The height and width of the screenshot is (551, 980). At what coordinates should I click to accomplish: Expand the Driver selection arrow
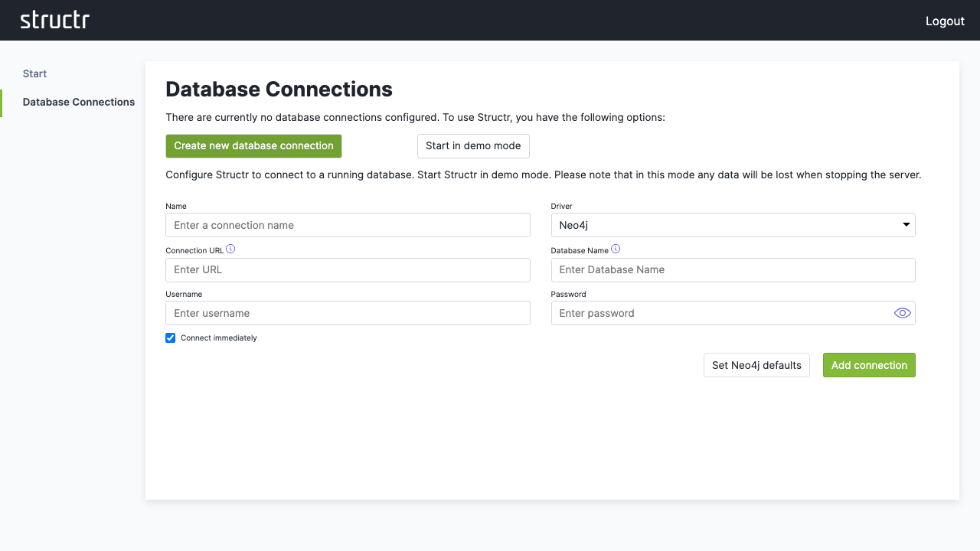click(x=905, y=224)
